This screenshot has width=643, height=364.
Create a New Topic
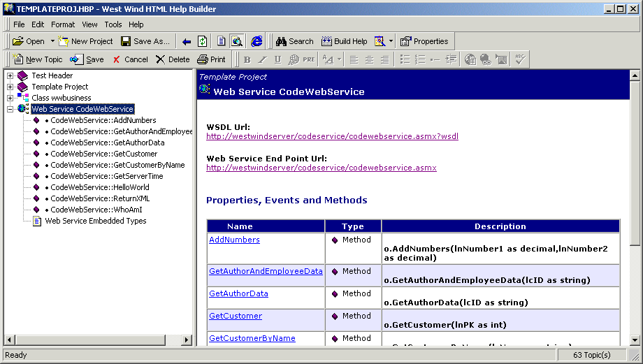point(38,59)
